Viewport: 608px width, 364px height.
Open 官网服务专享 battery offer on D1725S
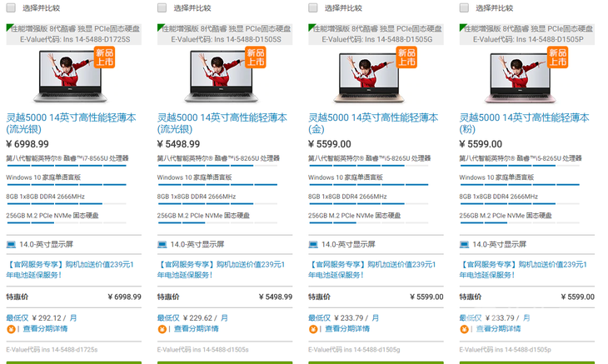[x=70, y=269]
